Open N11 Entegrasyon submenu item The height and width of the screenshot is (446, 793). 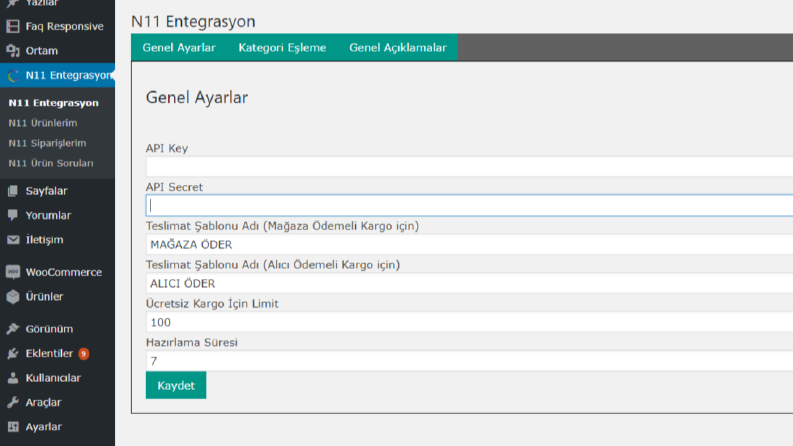pos(54,103)
